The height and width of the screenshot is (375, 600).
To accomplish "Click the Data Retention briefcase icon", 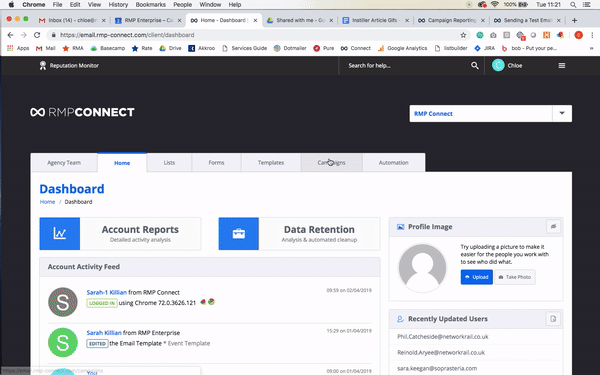I will pos(239,233).
